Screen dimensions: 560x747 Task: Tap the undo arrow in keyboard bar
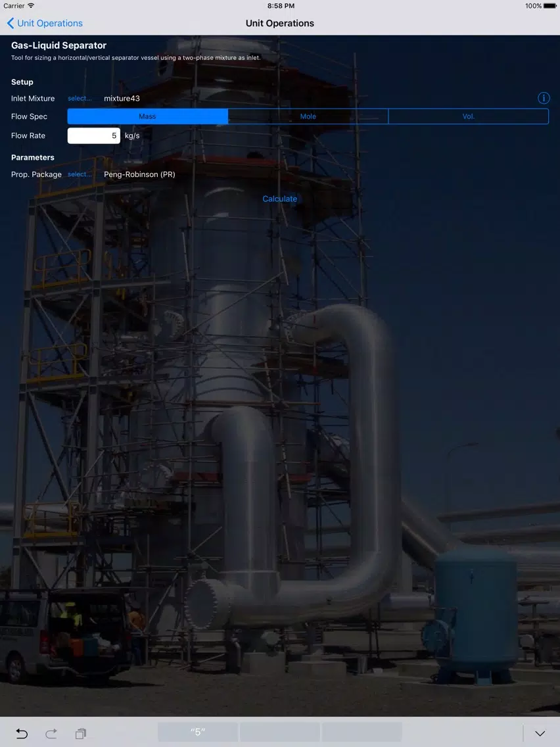point(22,733)
